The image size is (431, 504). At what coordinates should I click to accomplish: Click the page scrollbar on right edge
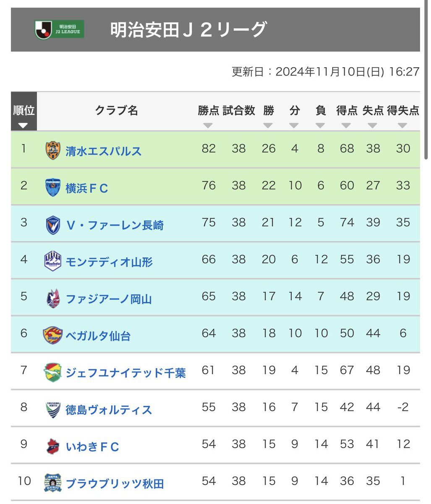click(427, 80)
